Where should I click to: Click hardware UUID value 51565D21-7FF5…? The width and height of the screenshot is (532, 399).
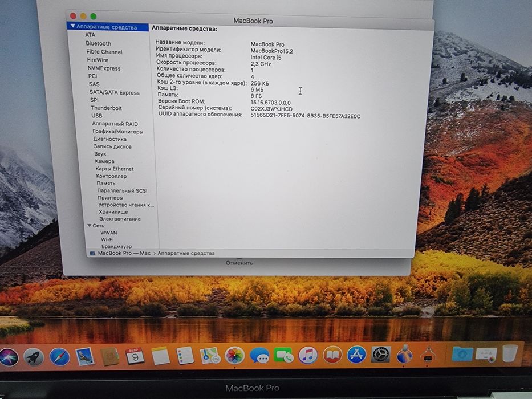point(306,116)
